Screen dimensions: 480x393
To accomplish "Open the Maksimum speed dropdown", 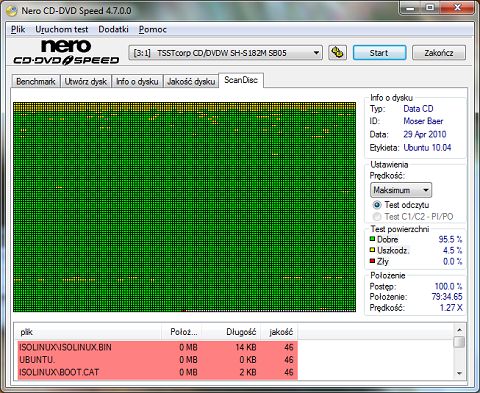I will coord(401,190).
